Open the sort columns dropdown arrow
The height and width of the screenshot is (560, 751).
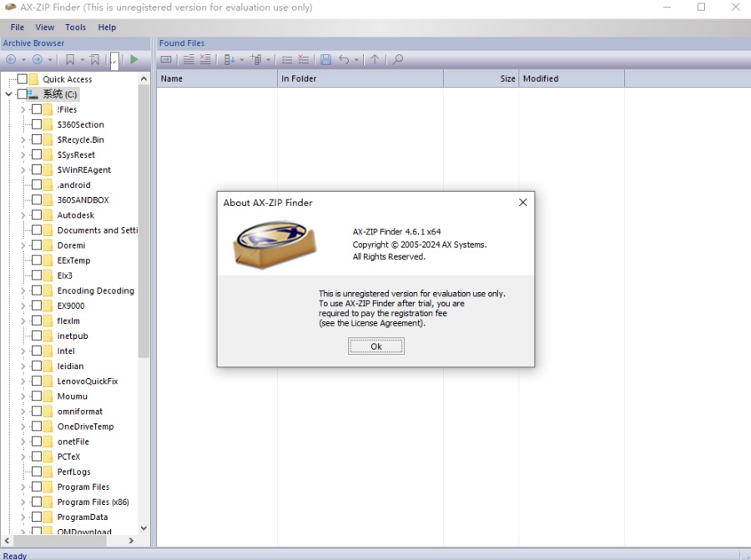[x=242, y=60]
